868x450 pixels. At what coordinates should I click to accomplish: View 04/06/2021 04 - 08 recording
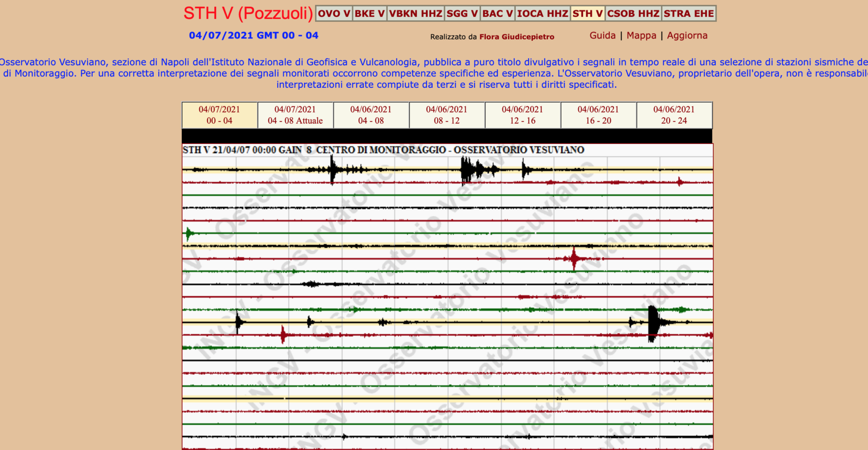(x=371, y=115)
